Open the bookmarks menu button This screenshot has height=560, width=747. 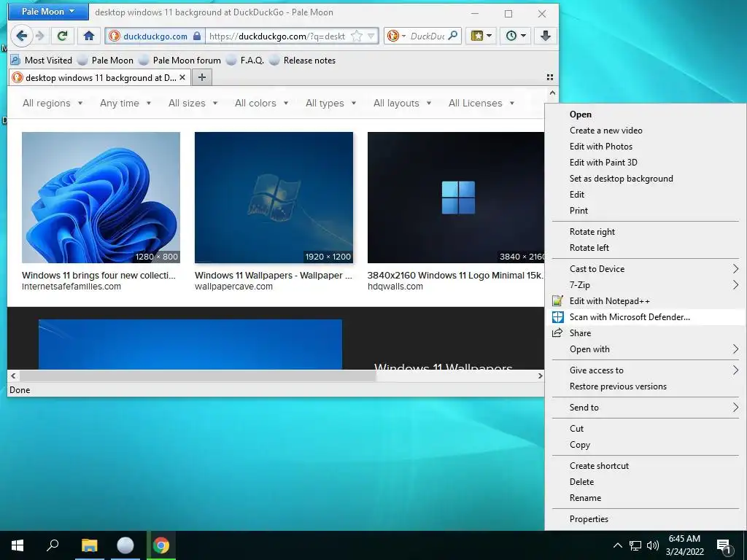coord(481,36)
